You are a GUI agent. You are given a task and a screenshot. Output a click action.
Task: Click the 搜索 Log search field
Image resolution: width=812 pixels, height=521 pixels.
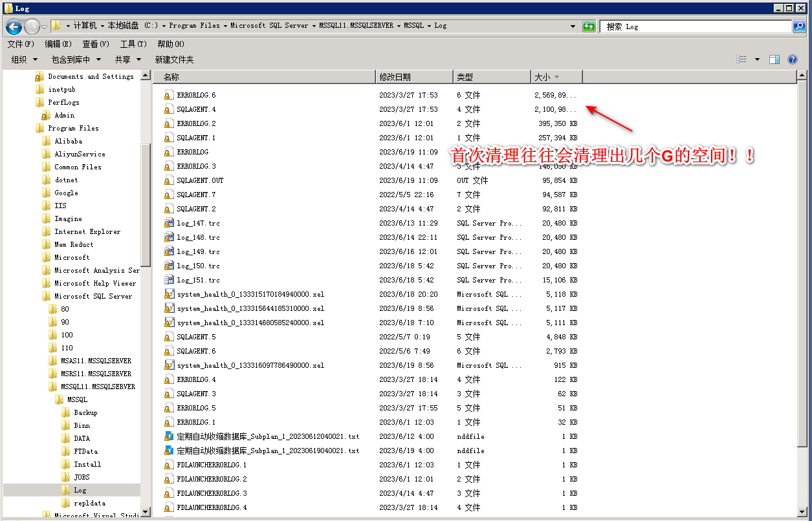coord(696,27)
